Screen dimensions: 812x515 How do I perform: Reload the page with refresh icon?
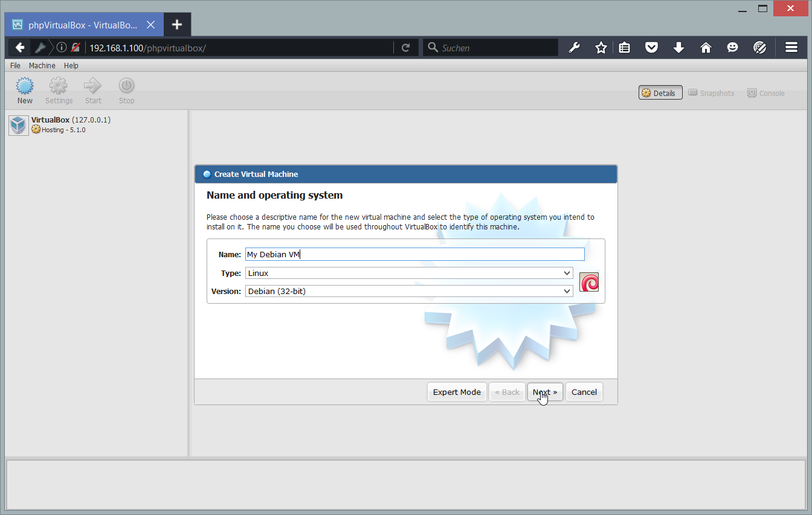pos(406,48)
